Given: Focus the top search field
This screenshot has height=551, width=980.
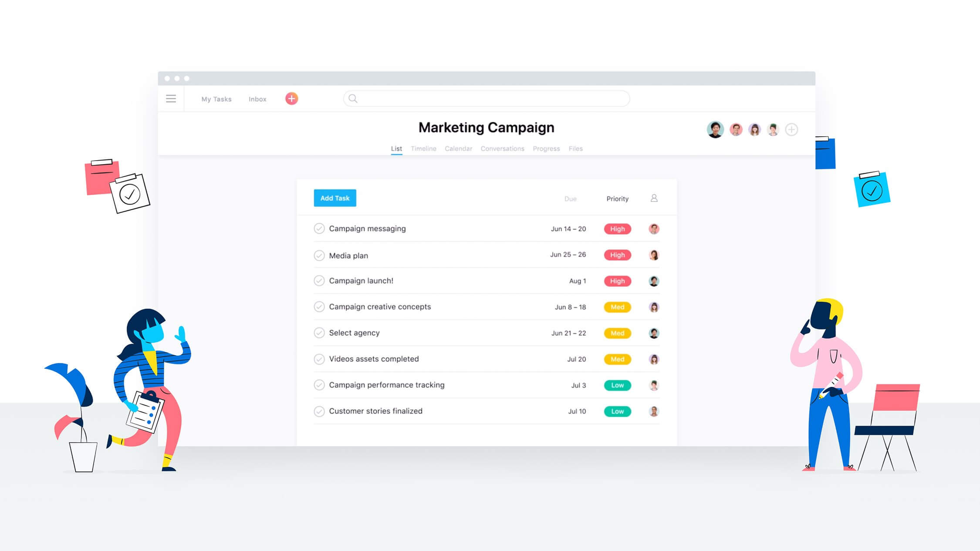Looking at the screenshot, I should coord(487,99).
